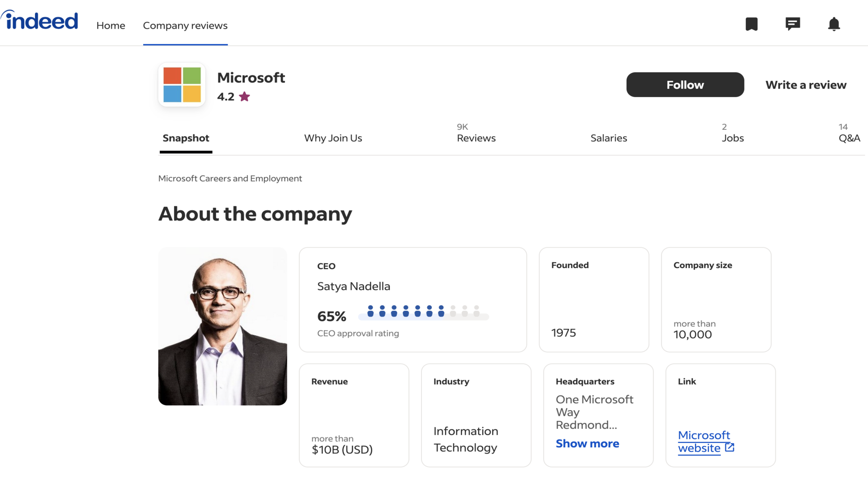Viewport: 868px width, 488px height.
Task: Switch to Why Join Us tab
Action: point(333,138)
